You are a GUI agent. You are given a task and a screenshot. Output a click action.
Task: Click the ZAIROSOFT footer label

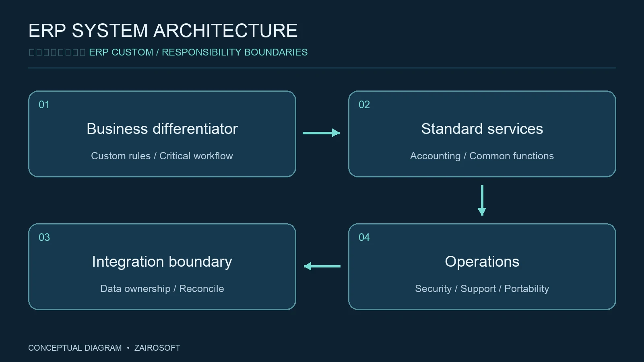click(157, 348)
